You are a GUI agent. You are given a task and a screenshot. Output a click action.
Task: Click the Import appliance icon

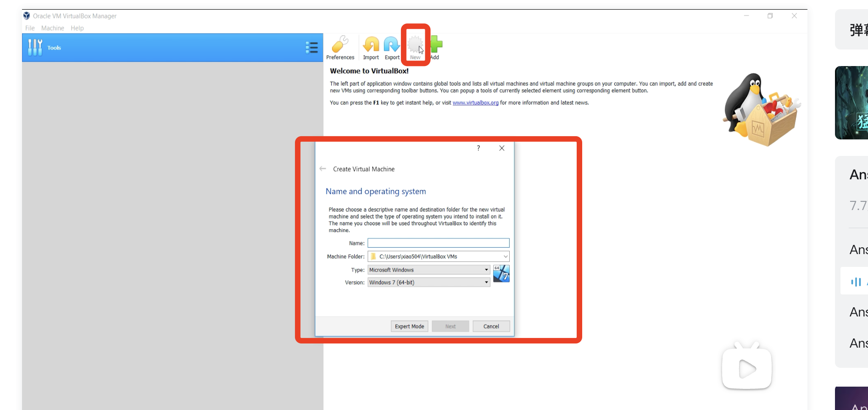tap(371, 48)
